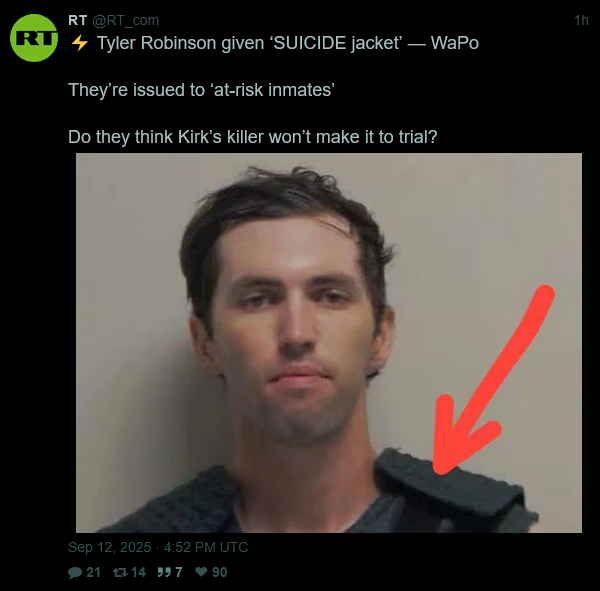Viewport: 600px width, 591px height.
Task: Open the 1h relative timestamp permalink
Action: point(581,20)
